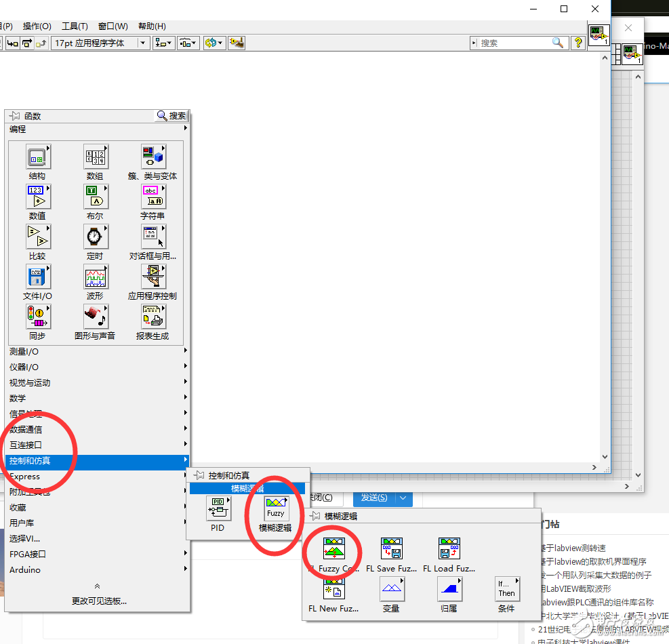Pin the 模糊逻辑 subpalette
Screen dimensions: 669x644
point(315,516)
